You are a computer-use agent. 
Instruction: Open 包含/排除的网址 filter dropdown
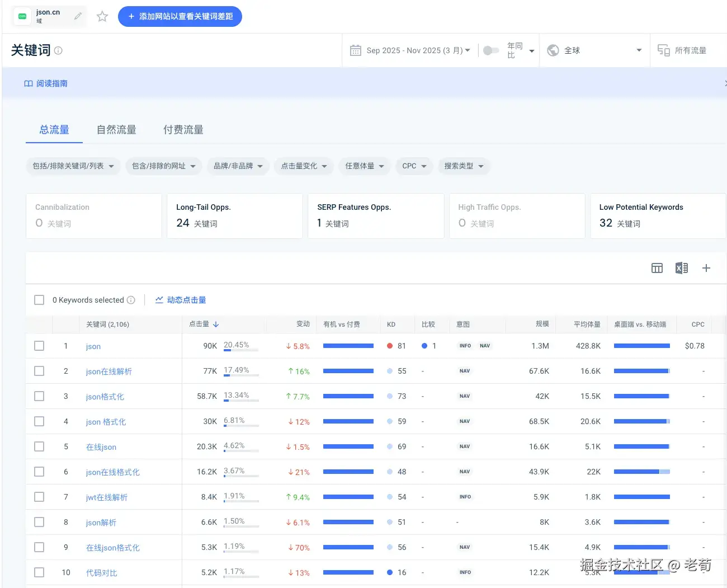click(x=163, y=166)
